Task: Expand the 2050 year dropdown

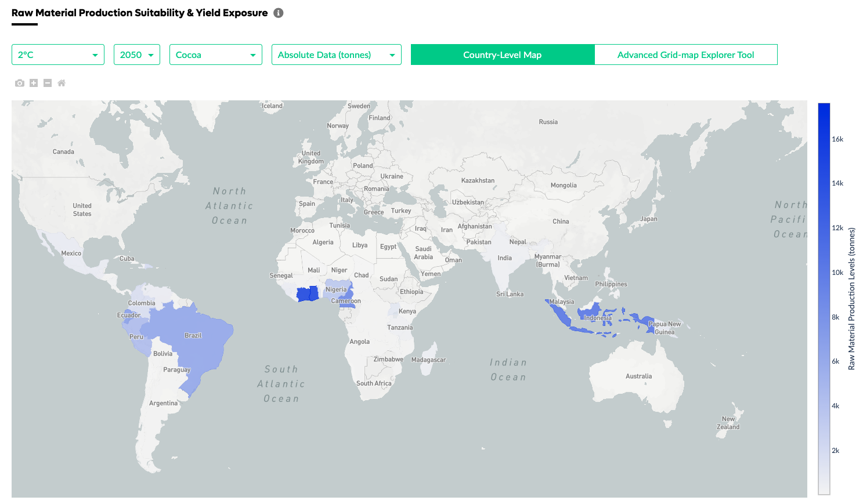Action: (x=136, y=55)
